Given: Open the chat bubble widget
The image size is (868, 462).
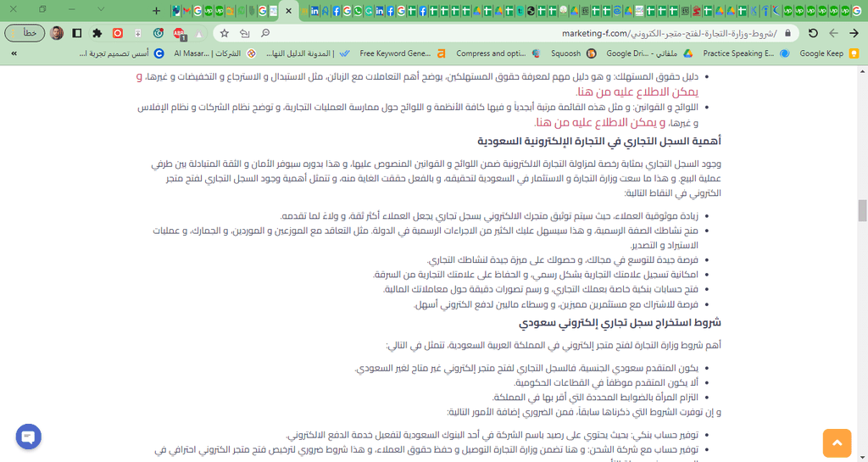Looking at the screenshot, I should pyautogui.click(x=28, y=437).
